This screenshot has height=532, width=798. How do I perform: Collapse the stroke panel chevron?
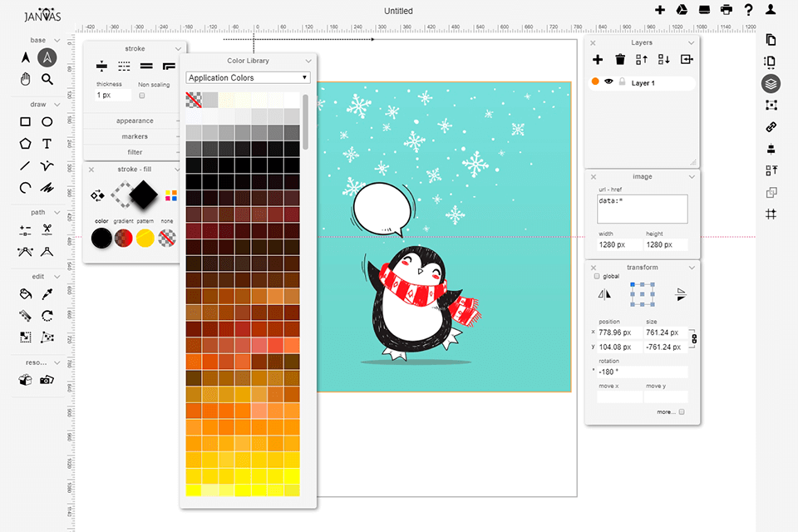tap(178, 49)
